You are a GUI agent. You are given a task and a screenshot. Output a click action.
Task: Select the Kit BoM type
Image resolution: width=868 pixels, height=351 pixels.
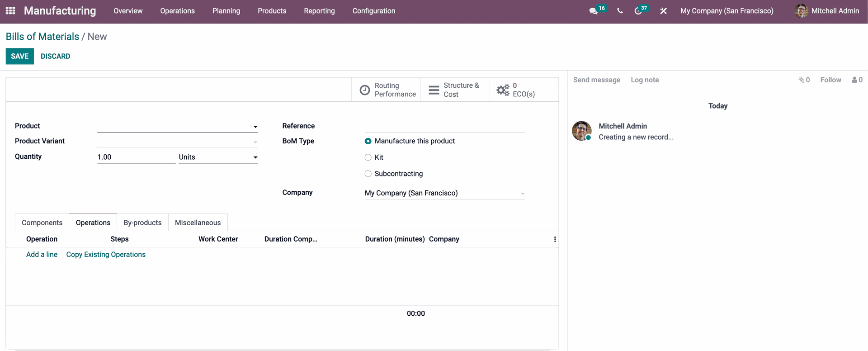point(368,157)
